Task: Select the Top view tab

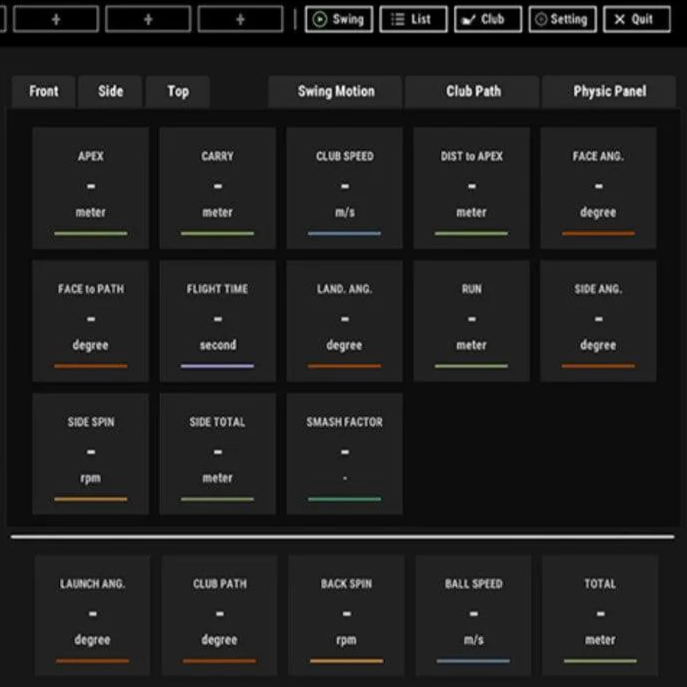Action: pos(178,91)
